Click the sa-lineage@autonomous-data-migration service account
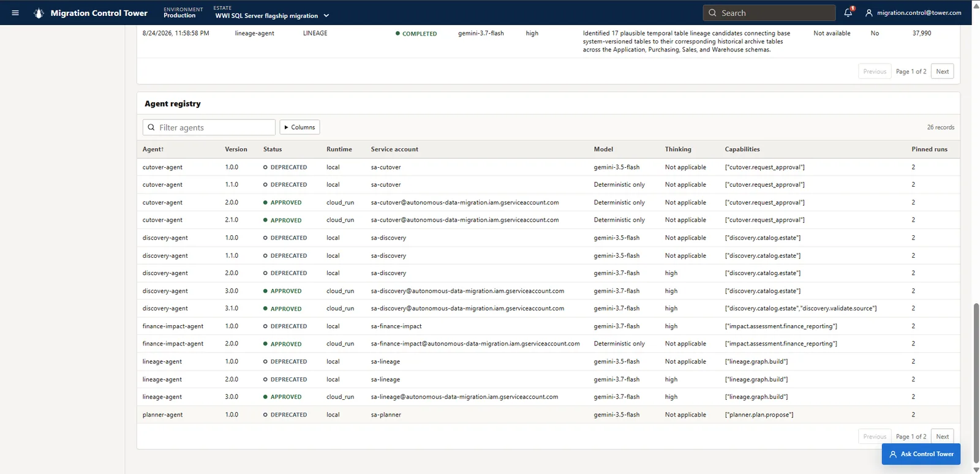980x474 pixels. tap(464, 397)
